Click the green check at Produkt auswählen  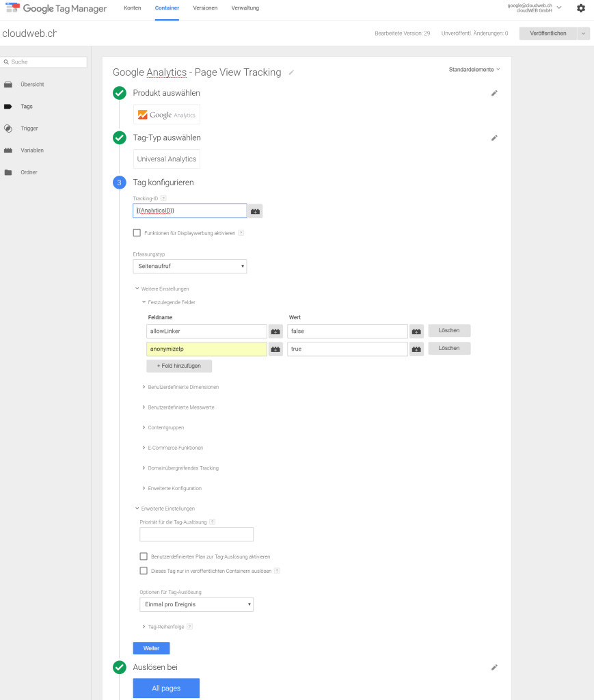119,93
